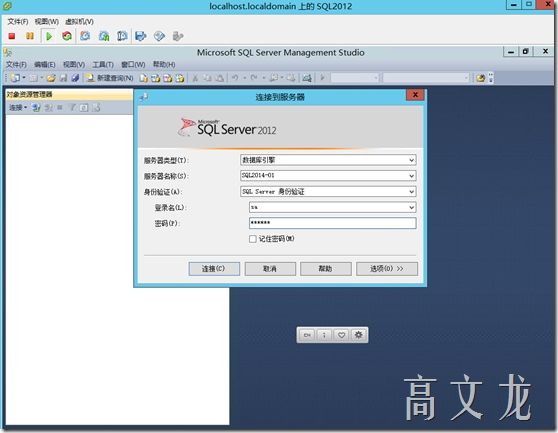Open the 连接 dropdown in Object Explorer

point(18,107)
